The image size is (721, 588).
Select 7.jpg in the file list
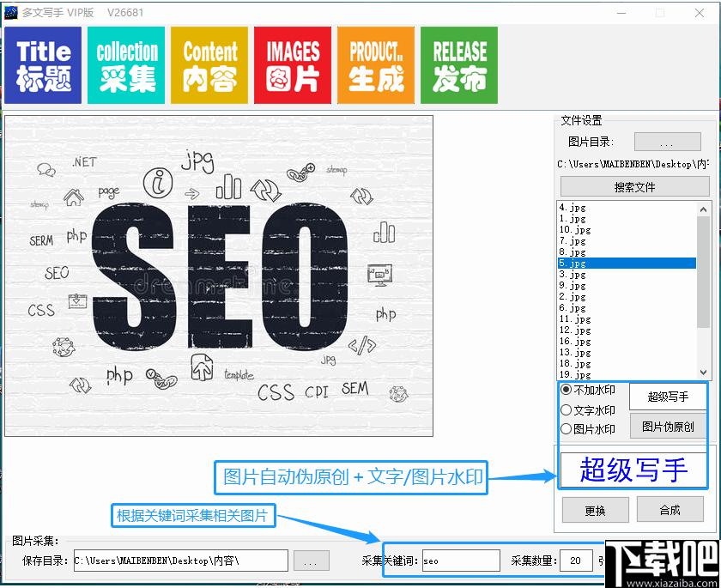627,241
